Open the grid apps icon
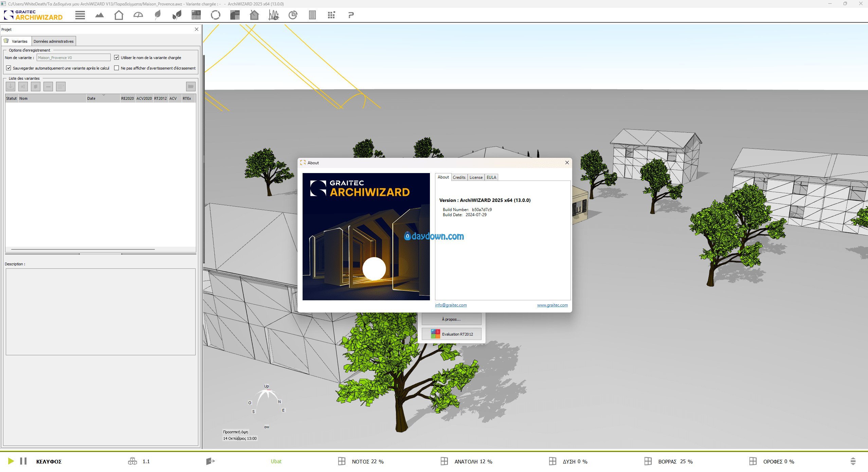 coord(331,15)
